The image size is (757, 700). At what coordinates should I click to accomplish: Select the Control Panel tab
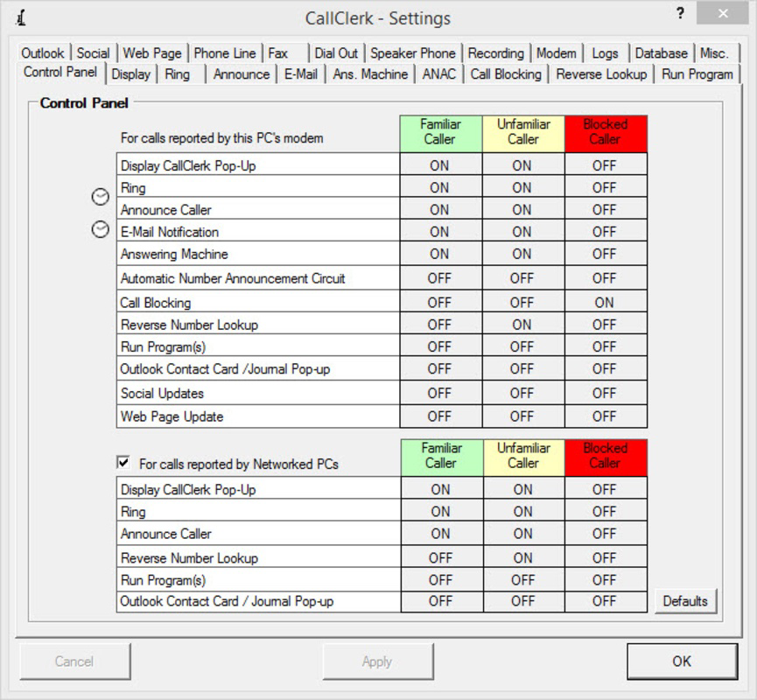tap(60, 73)
